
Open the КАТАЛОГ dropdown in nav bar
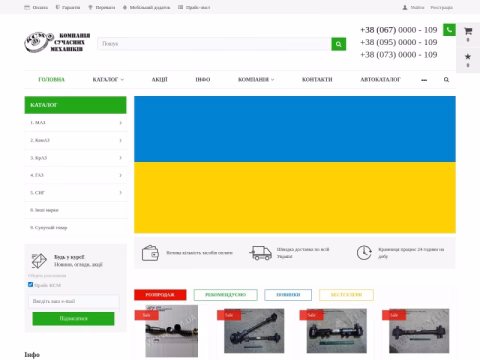click(x=108, y=80)
